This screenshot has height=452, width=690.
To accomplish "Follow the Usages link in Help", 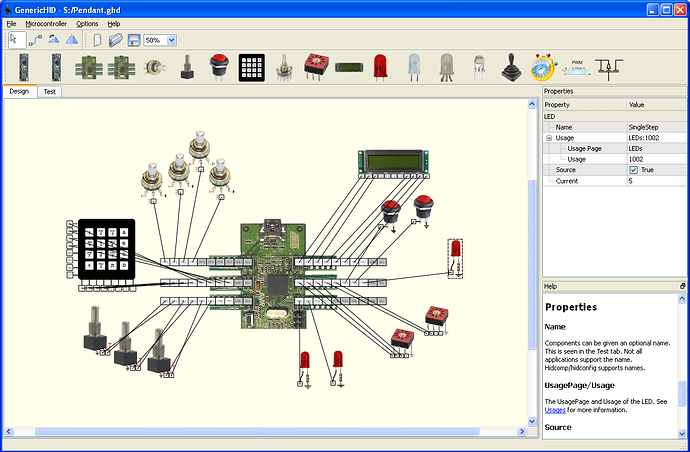I will pos(556,409).
